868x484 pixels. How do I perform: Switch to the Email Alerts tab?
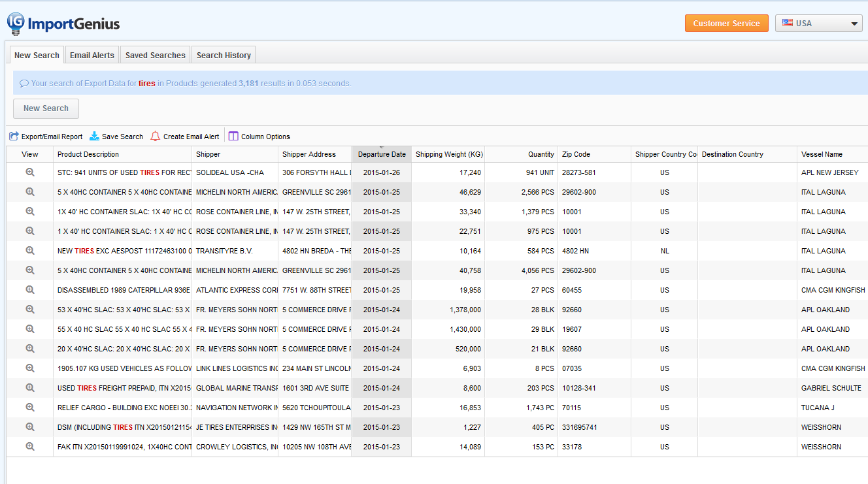[x=92, y=56]
